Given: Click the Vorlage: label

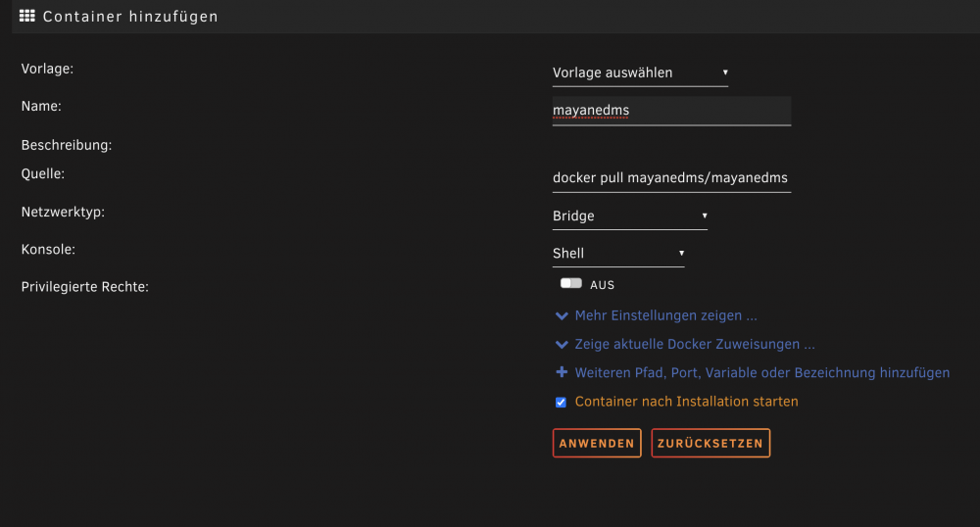Looking at the screenshot, I should (x=47, y=69).
